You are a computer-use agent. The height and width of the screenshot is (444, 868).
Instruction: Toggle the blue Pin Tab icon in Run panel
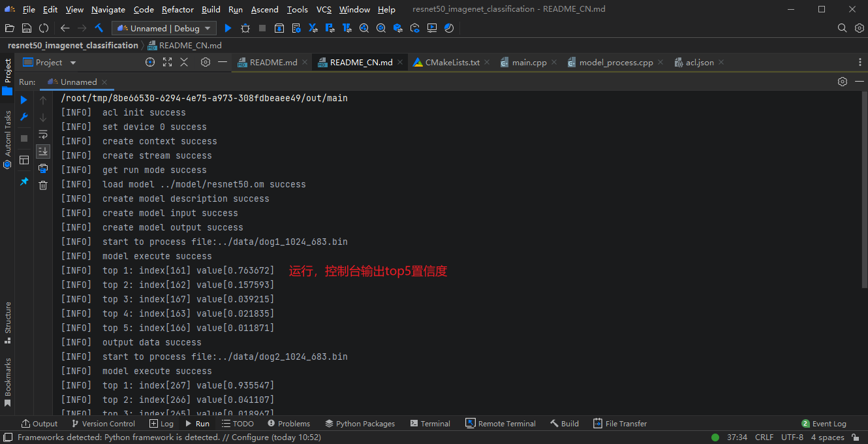point(24,182)
